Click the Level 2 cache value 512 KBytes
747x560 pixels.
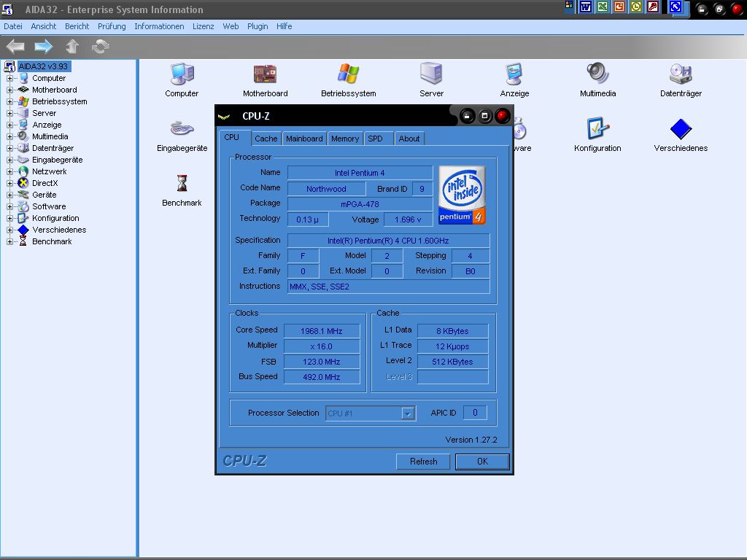pyautogui.click(x=452, y=362)
